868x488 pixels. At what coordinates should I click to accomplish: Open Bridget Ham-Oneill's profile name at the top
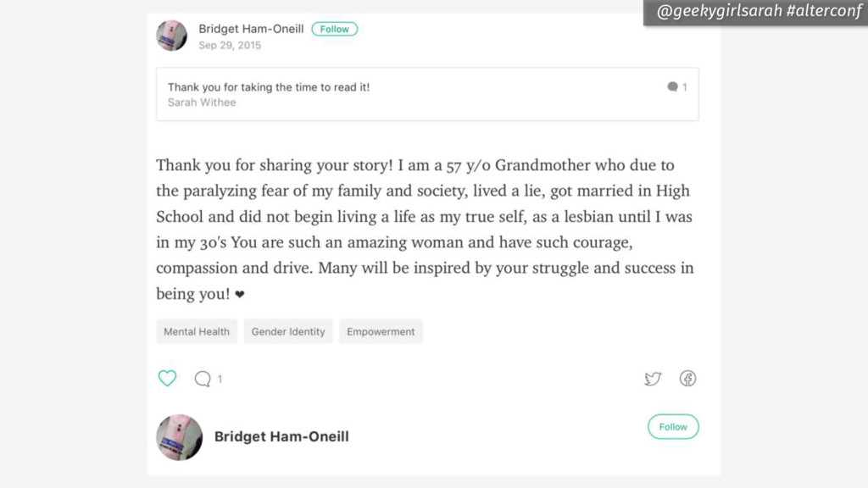click(251, 29)
